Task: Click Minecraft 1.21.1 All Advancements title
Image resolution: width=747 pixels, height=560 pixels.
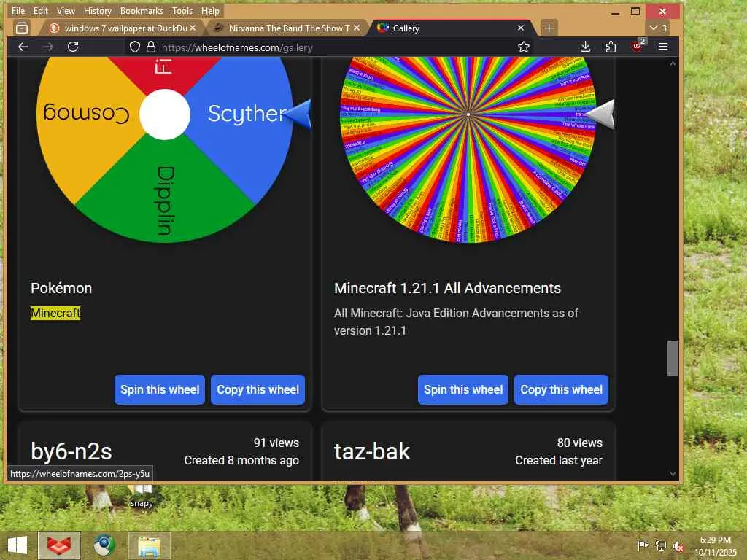Action: pos(447,288)
